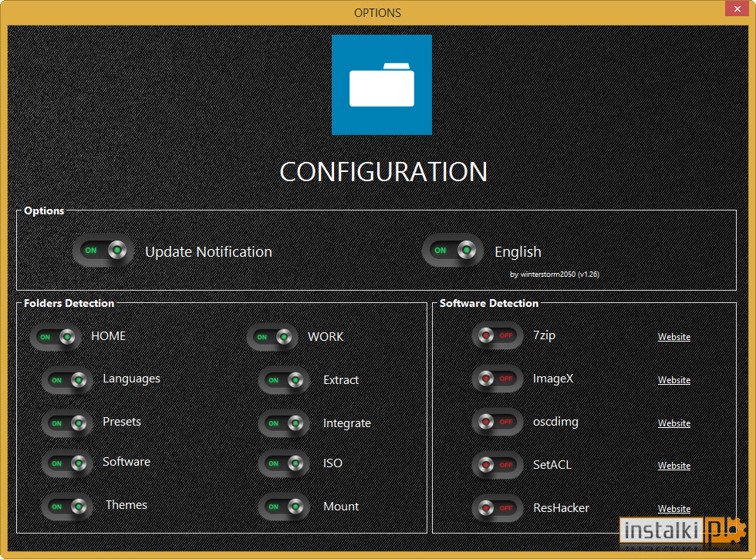The image size is (756, 559).
Task: Disable Extract folder toggle
Action: (285, 380)
